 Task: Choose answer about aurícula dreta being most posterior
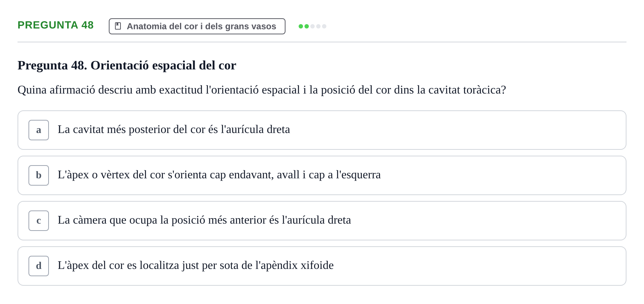[x=322, y=130]
